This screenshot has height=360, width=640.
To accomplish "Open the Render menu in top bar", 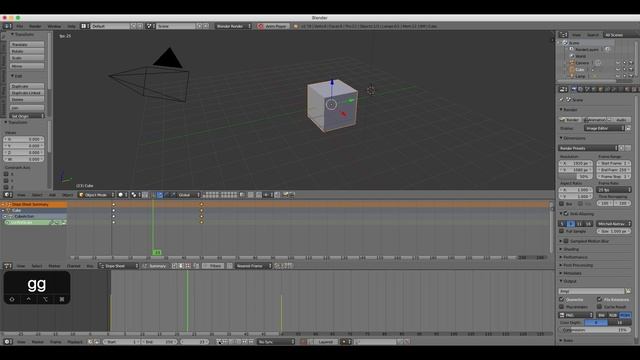I will pos(35,26).
